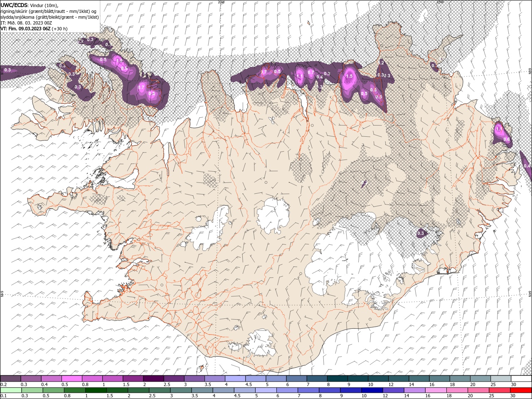Click the '0.6' precipitation value on the east coast
Viewport: 532px width, 399px height.
coord(507,140)
